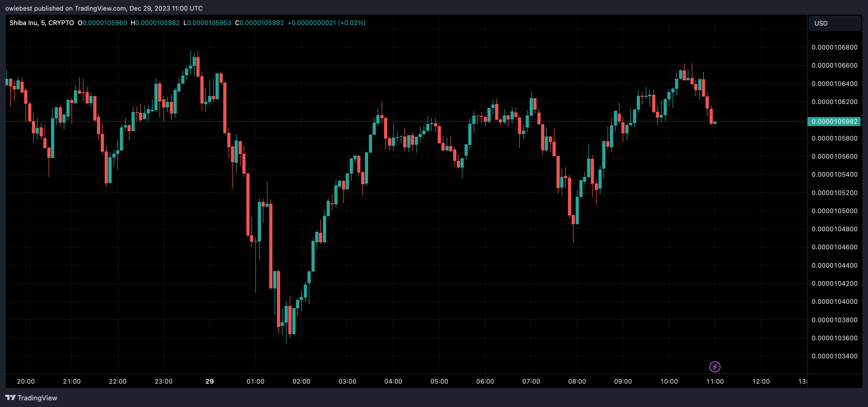Click the 0.0000106800 price axis label

tap(834, 47)
